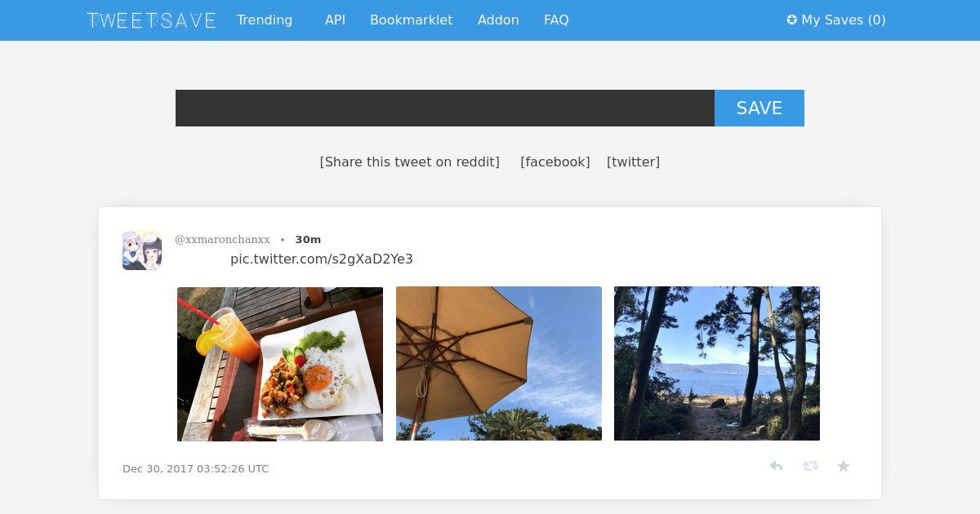
Task: Click the 30m timestamp
Action: 308,239
